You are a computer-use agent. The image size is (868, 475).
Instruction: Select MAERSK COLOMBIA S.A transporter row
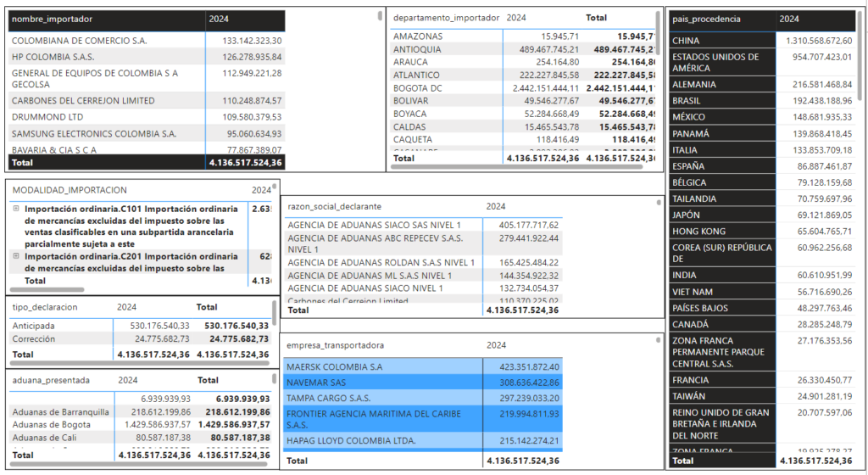[424, 366]
